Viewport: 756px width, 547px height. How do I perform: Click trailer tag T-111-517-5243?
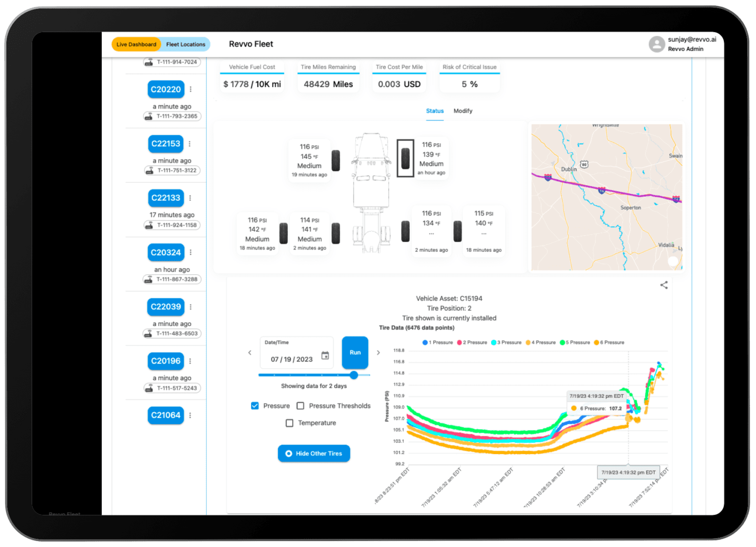tap(172, 388)
